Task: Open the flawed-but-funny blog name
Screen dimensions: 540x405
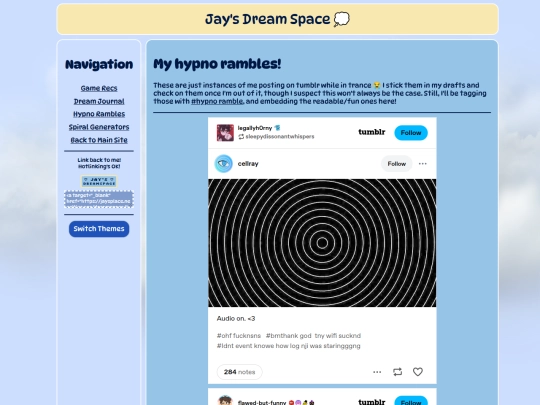Action: point(262,402)
